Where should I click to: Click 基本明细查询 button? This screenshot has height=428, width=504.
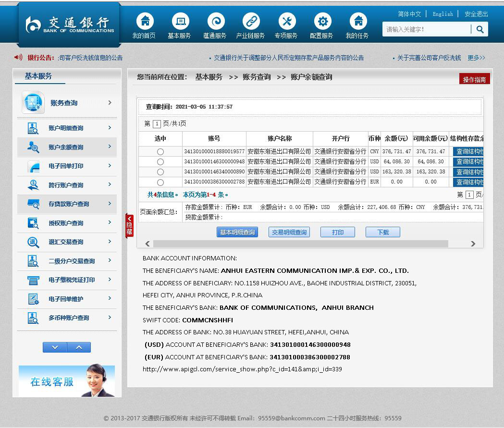pyautogui.click(x=237, y=232)
